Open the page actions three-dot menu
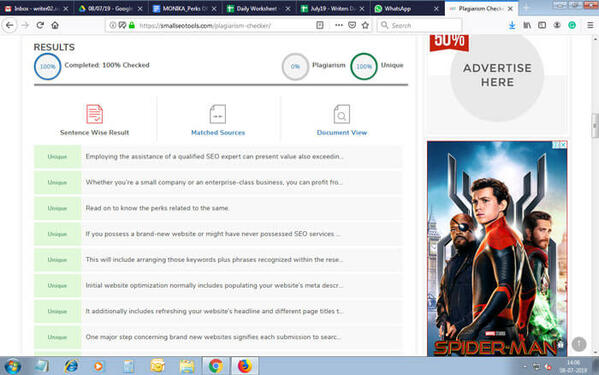The height and width of the screenshot is (375, 599). point(339,25)
